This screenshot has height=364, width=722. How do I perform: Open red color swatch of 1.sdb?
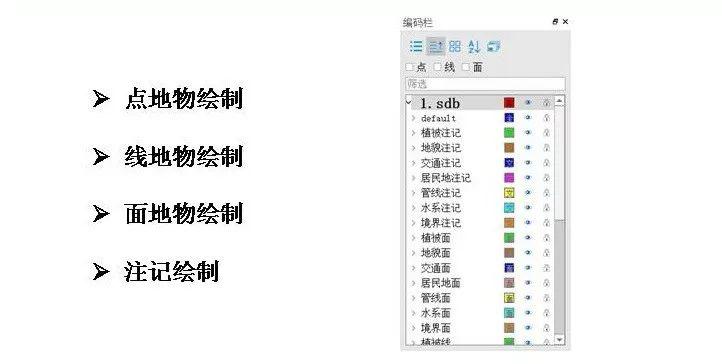click(x=509, y=103)
